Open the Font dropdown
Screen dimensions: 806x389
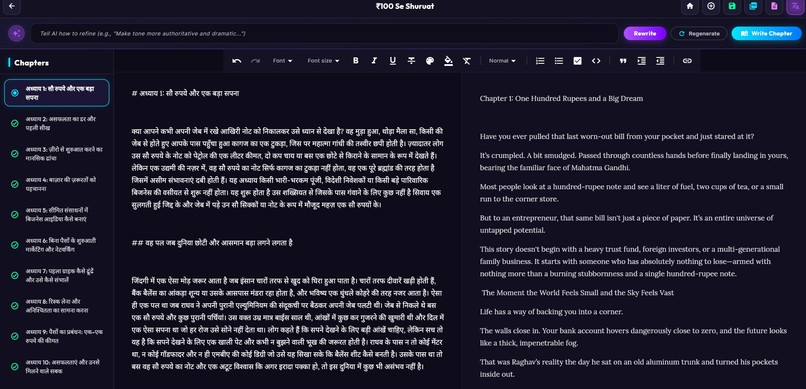tap(282, 61)
